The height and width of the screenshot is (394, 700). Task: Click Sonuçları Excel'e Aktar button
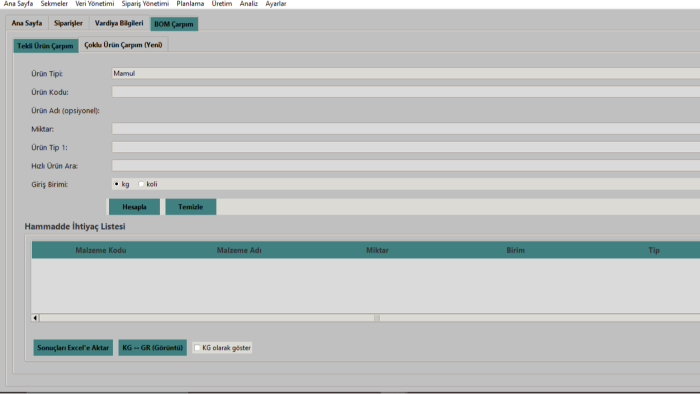tap(73, 348)
